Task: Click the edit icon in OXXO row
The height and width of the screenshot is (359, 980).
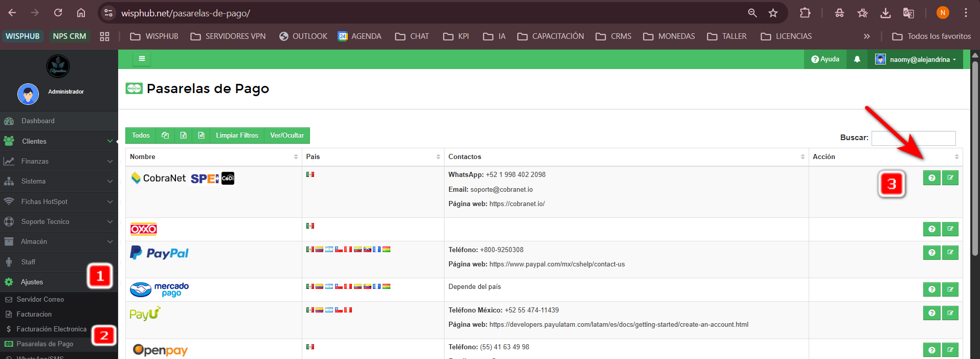Action: [x=950, y=229]
